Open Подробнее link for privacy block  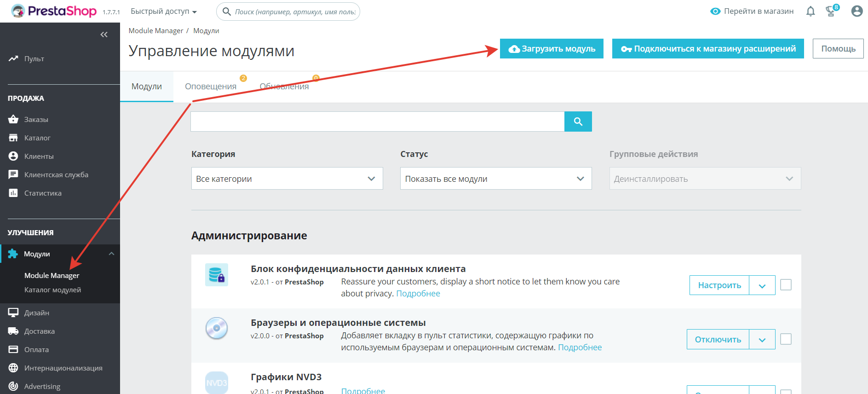pyautogui.click(x=418, y=294)
